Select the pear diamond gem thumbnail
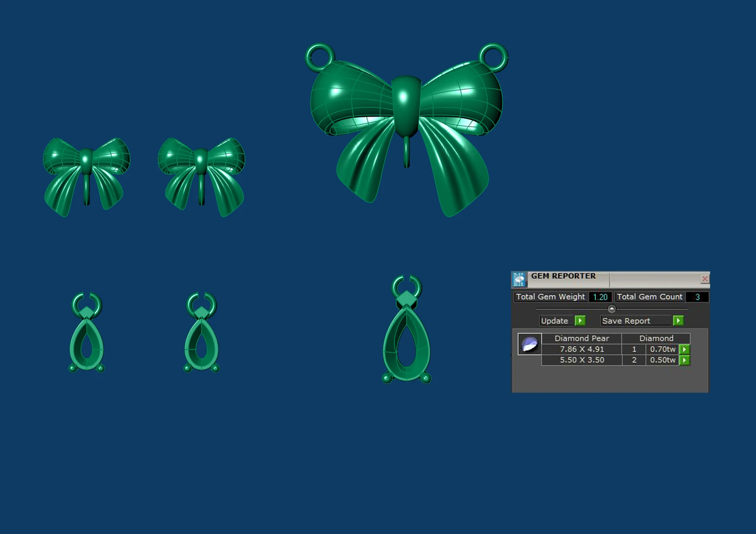Screen dimensions: 756x534 (x=529, y=344)
